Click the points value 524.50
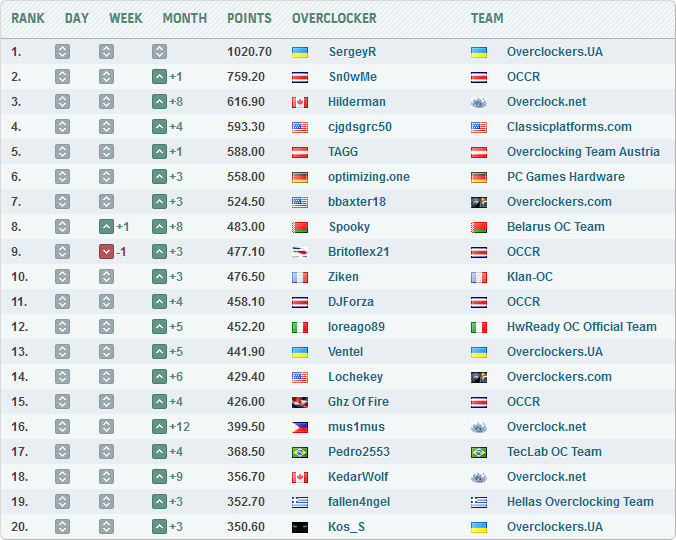676x540 pixels. pos(246,202)
